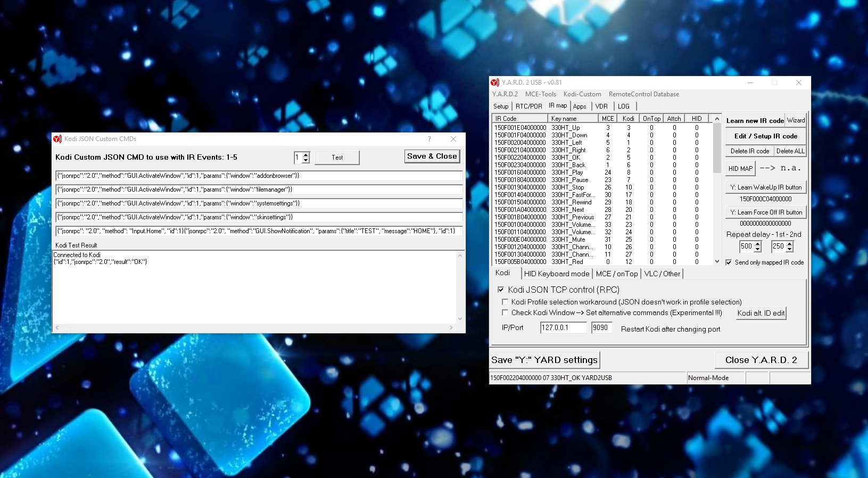Click the IR Code column header
Viewport: 868px width, 478px height.
(520, 119)
